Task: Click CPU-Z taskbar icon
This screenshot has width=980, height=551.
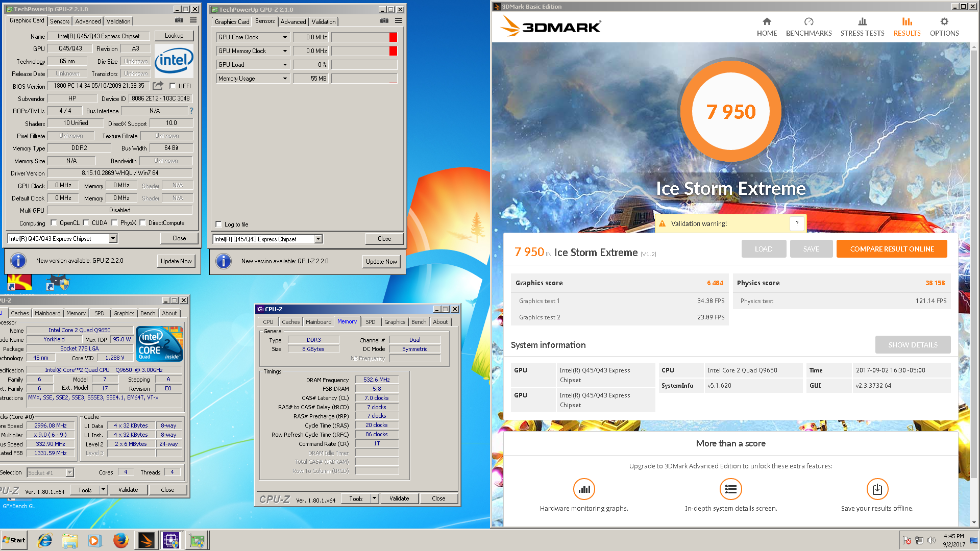Action: pyautogui.click(x=171, y=540)
